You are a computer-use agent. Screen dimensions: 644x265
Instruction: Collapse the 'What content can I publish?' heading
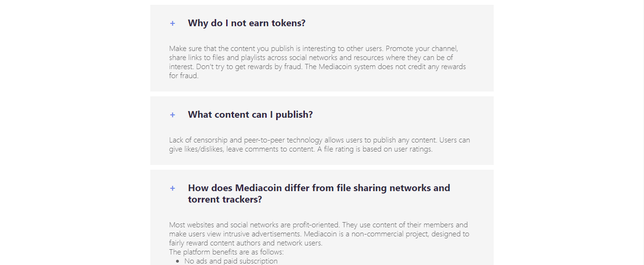click(x=250, y=114)
